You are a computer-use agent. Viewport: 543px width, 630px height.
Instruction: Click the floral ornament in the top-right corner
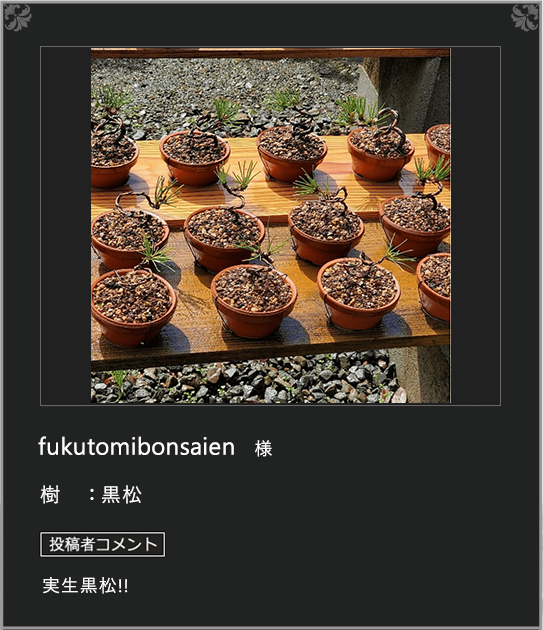525,17
